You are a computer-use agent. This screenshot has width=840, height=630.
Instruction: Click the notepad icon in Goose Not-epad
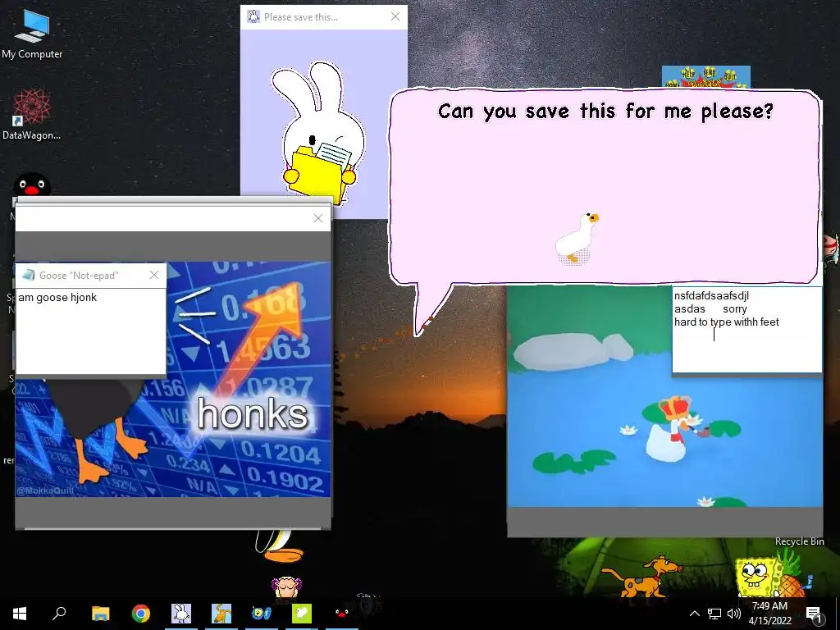tap(29, 276)
